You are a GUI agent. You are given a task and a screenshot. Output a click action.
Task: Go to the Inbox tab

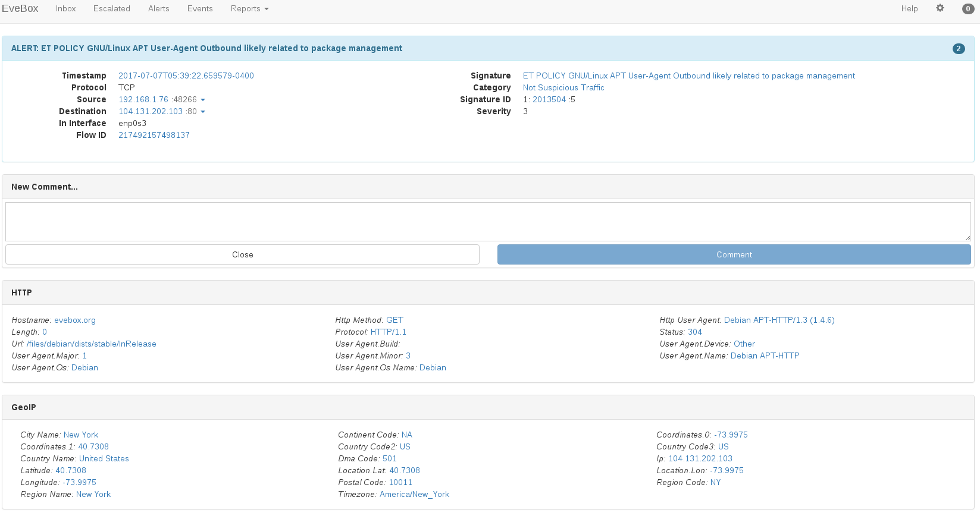click(66, 9)
